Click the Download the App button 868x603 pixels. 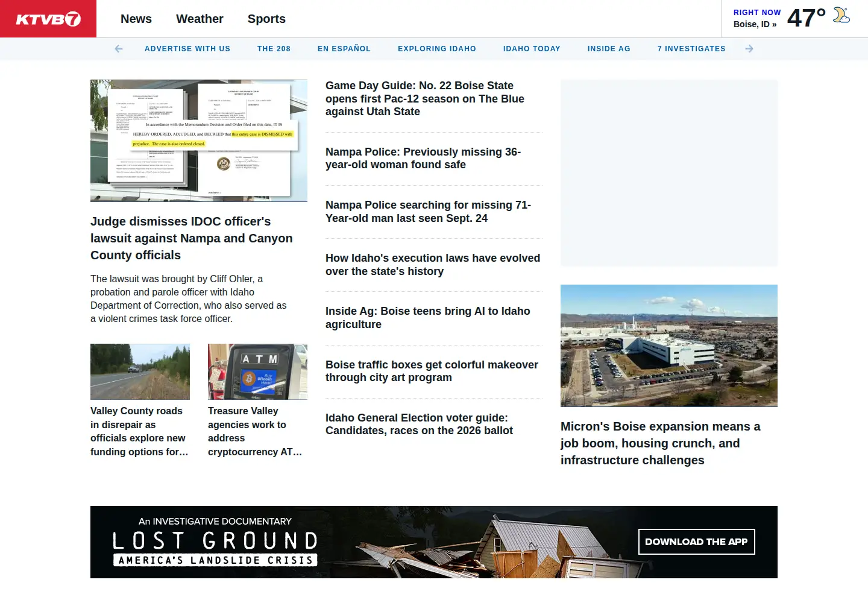click(696, 541)
